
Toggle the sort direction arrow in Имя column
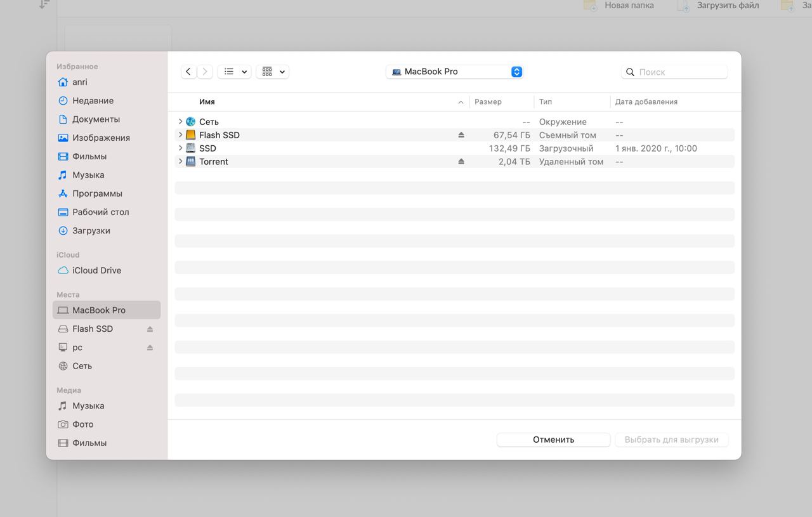point(461,102)
